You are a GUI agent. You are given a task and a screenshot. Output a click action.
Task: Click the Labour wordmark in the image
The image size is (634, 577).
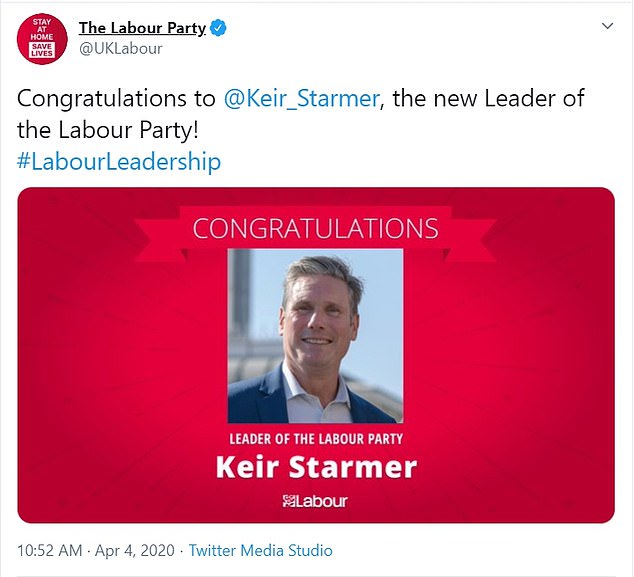(324, 500)
